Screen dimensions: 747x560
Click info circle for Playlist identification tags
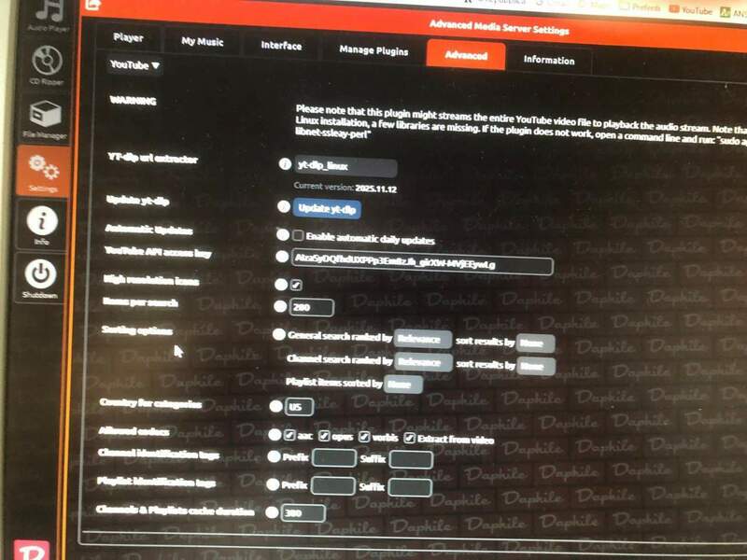click(273, 484)
